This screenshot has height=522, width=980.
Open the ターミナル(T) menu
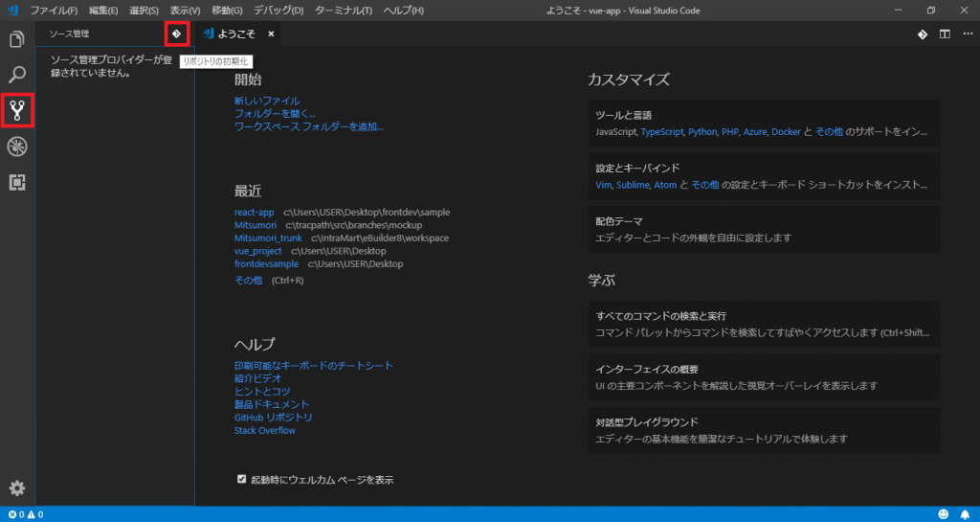pyautogui.click(x=344, y=11)
